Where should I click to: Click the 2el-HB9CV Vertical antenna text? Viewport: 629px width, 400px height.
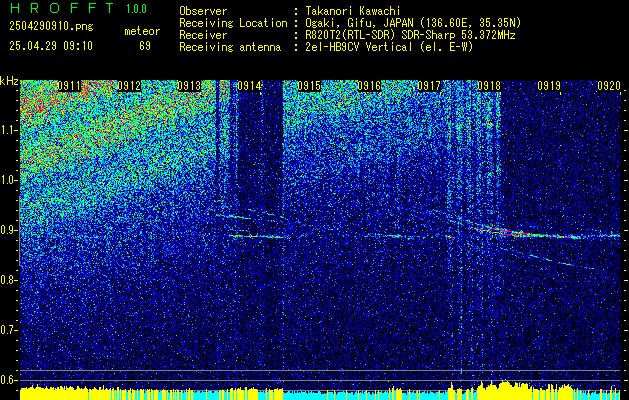[x=390, y=47]
